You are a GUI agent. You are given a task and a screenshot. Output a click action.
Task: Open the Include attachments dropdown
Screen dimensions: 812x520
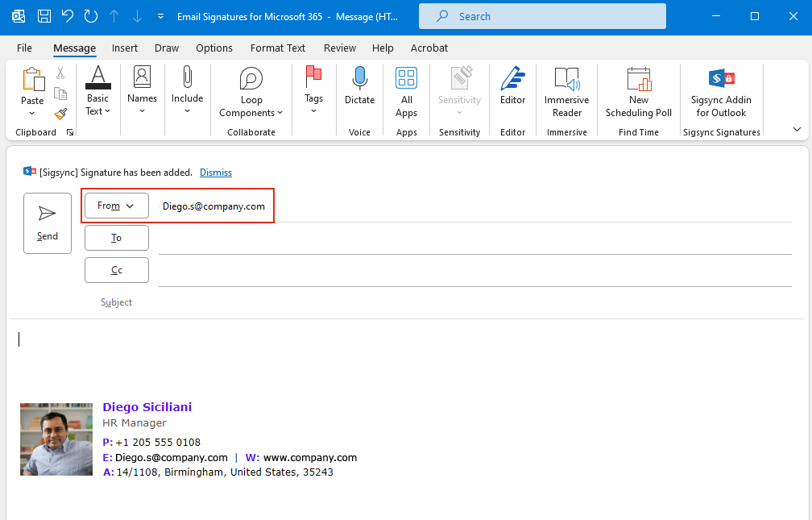pyautogui.click(x=187, y=92)
